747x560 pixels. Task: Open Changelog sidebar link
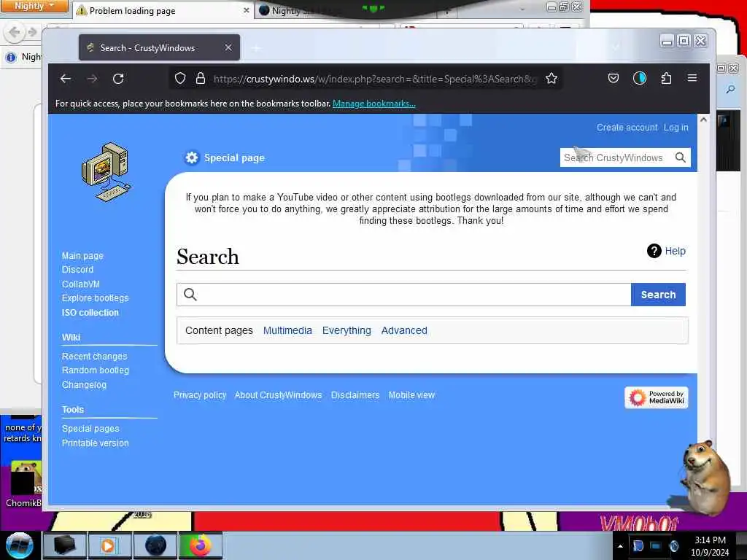(84, 385)
